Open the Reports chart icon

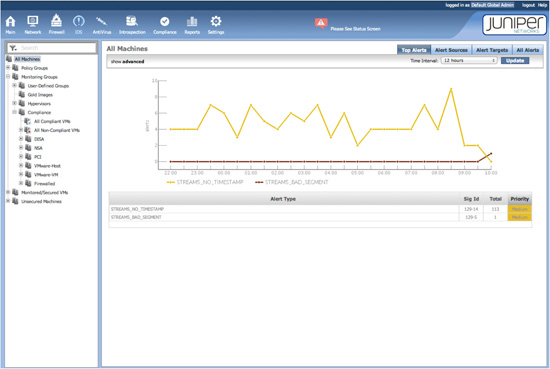(x=192, y=22)
